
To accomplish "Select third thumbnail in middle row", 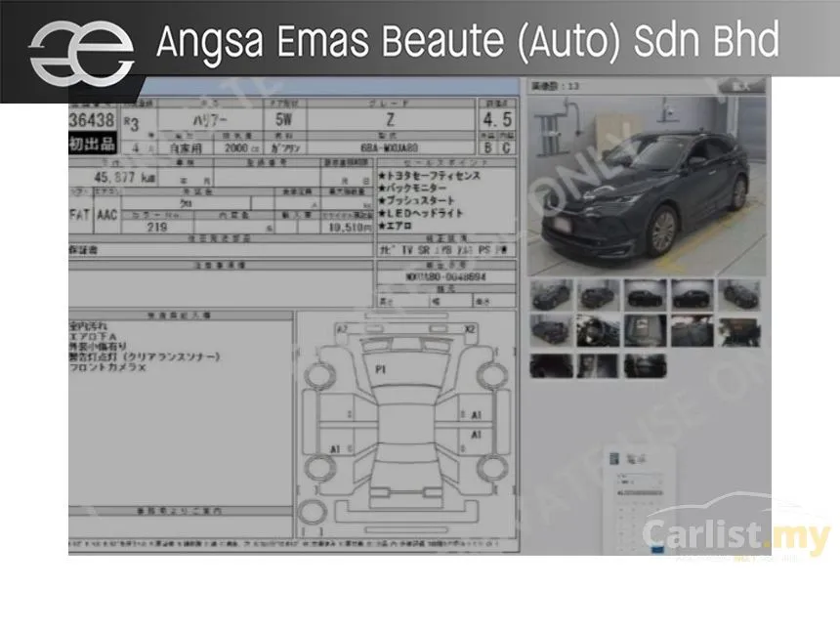I will click(x=646, y=330).
